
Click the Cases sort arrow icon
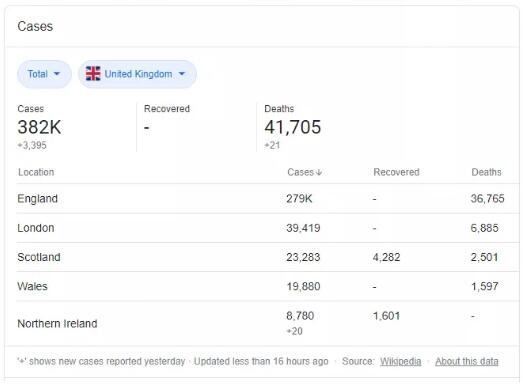pos(319,172)
